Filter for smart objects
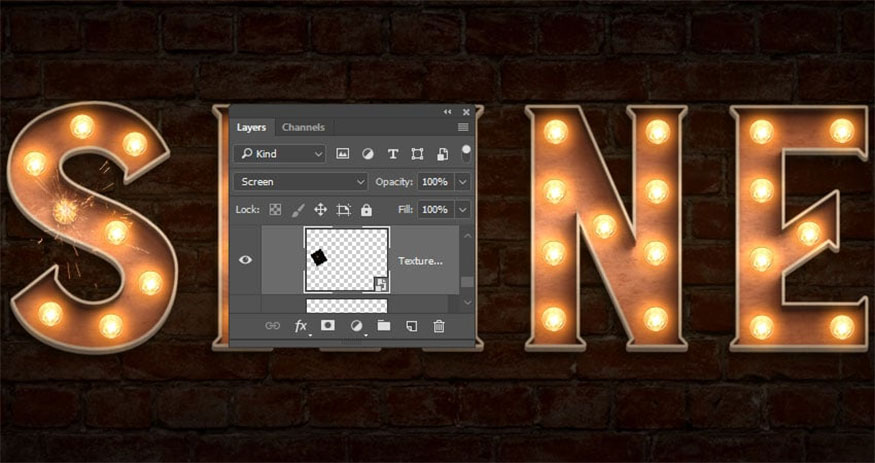This screenshot has height=463, width=875. (443, 154)
